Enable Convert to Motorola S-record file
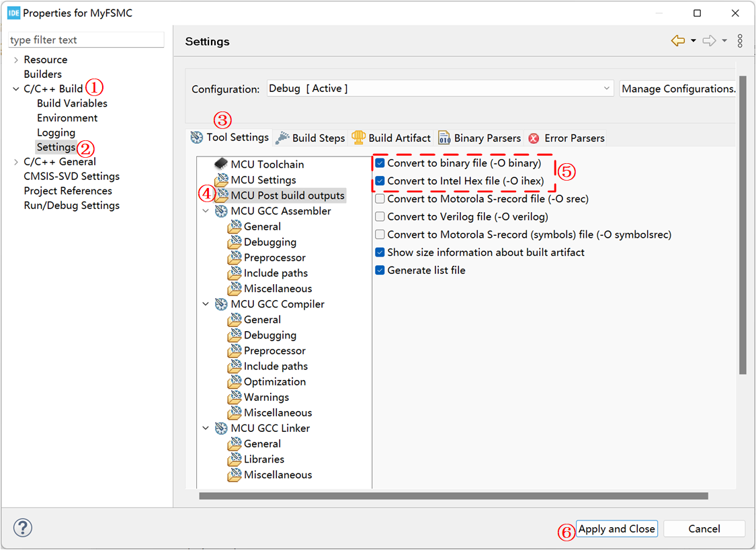 (x=380, y=199)
